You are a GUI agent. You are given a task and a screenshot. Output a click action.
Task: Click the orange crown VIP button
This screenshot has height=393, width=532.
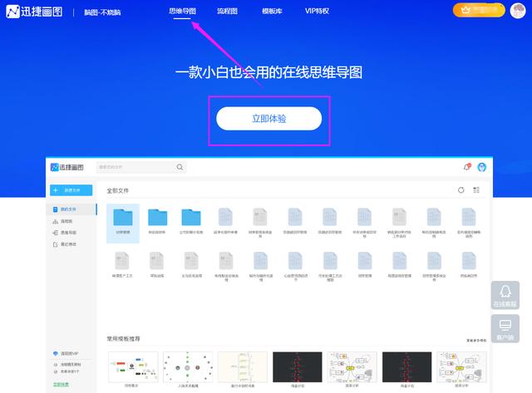click(479, 10)
